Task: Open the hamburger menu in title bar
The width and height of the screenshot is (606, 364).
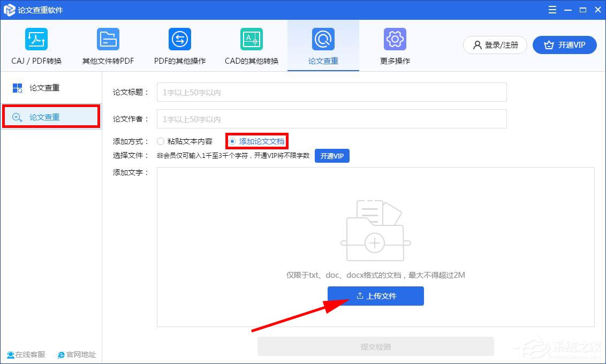Action: tap(552, 10)
